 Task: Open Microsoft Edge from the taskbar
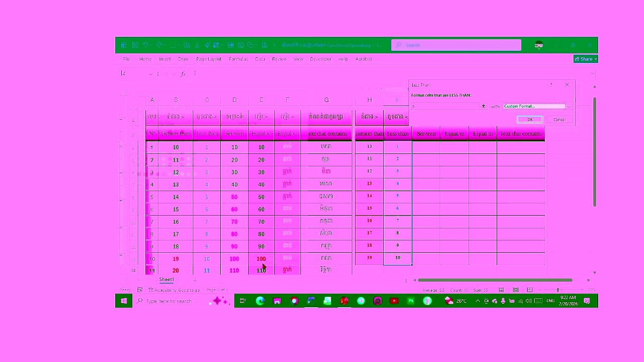pos(260,301)
